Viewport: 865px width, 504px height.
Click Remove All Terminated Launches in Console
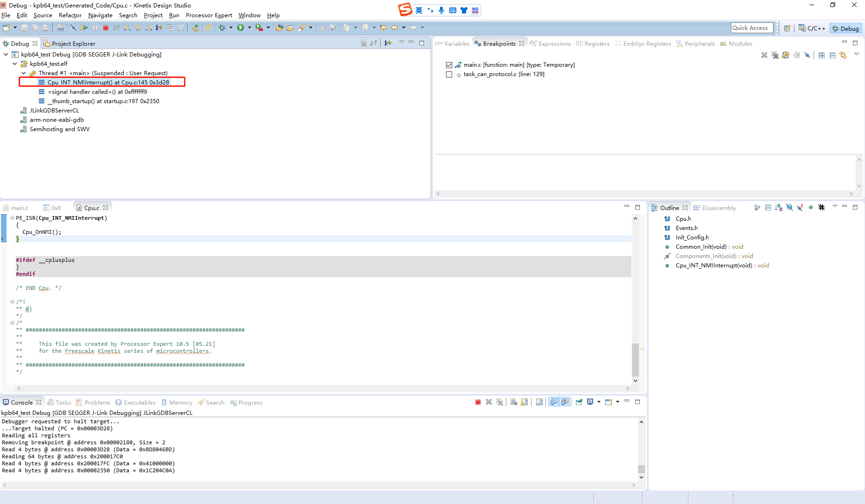(x=499, y=402)
